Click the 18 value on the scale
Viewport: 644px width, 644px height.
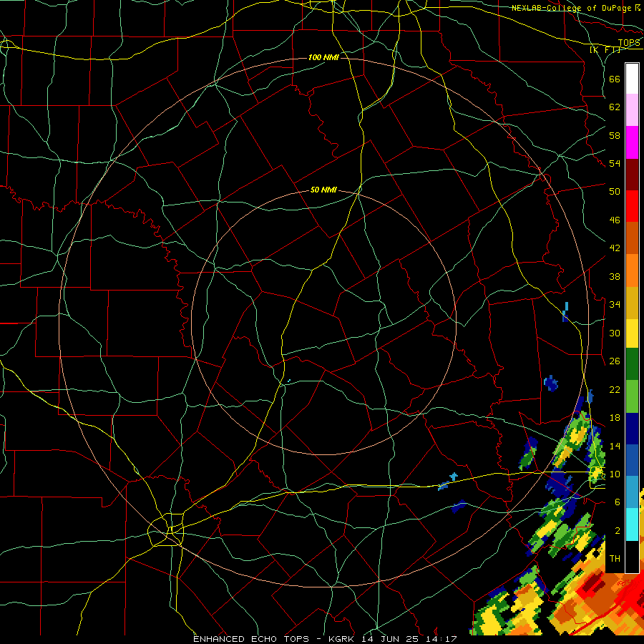click(615, 418)
